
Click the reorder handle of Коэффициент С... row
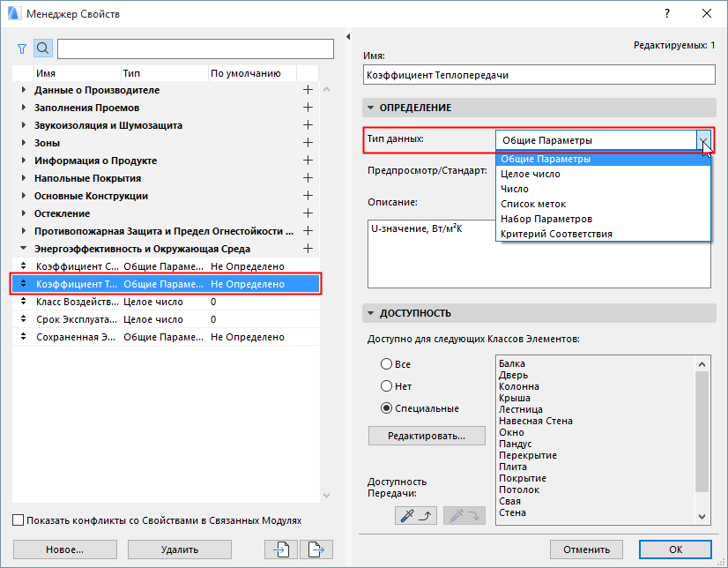click(x=23, y=266)
